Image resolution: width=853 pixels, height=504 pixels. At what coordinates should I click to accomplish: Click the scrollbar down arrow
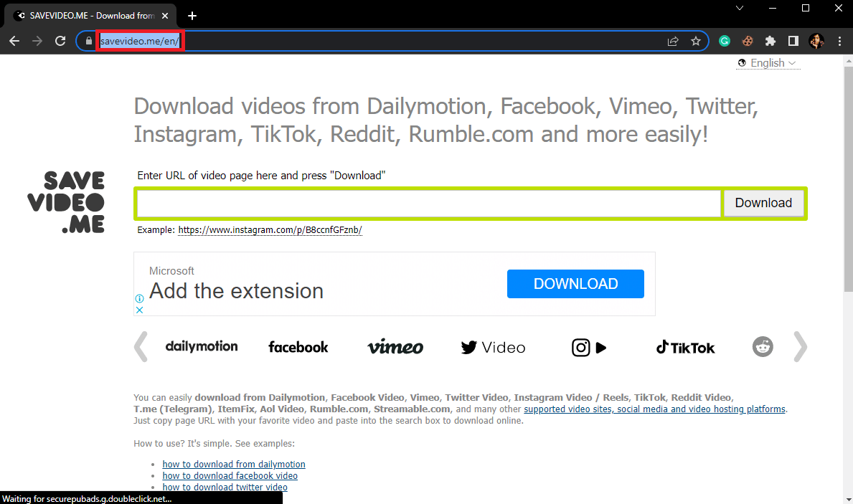point(848,498)
